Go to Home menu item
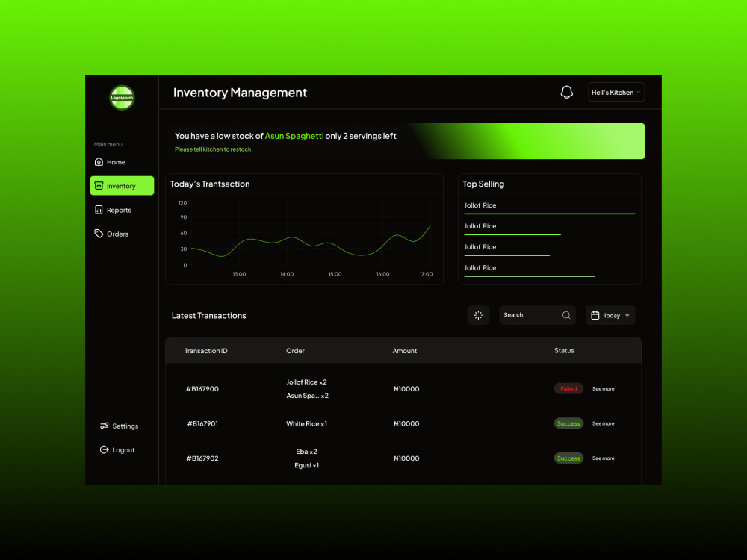This screenshot has width=747, height=560. [x=122, y=162]
